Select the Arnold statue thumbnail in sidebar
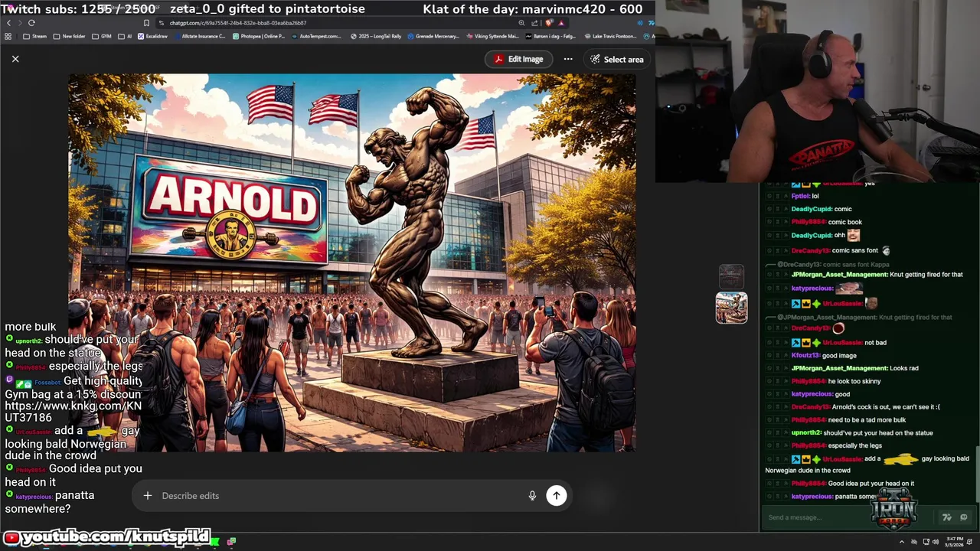This screenshot has height=551, width=980. pos(731,308)
